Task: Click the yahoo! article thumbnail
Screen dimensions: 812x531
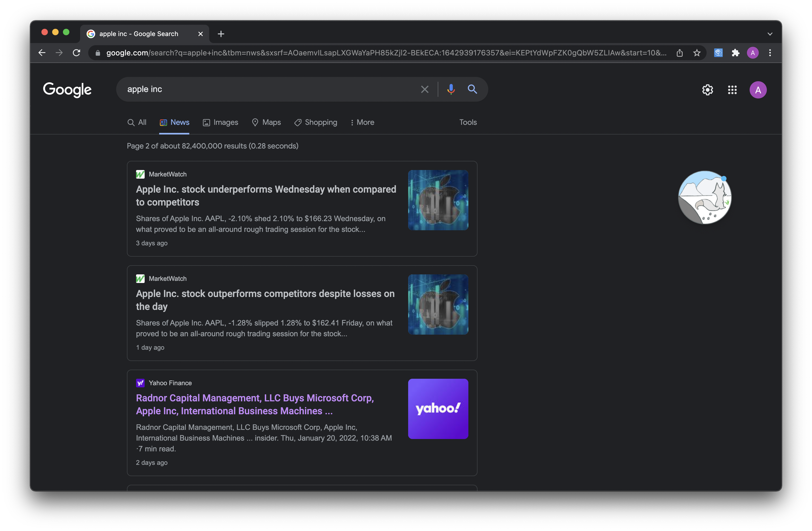Action: [438, 409]
